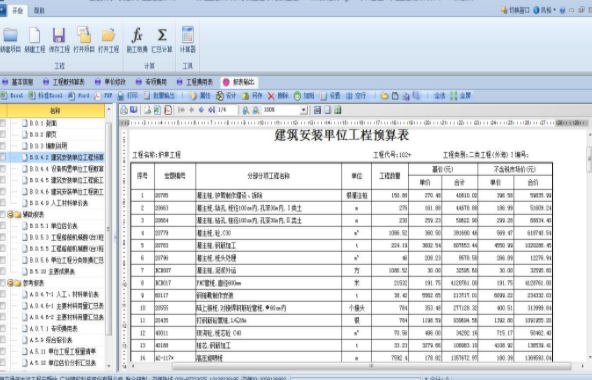The width and height of the screenshot is (592, 380).
Task: Click the 名称 column header
Action: pyautogui.click(x=56, y=111)
